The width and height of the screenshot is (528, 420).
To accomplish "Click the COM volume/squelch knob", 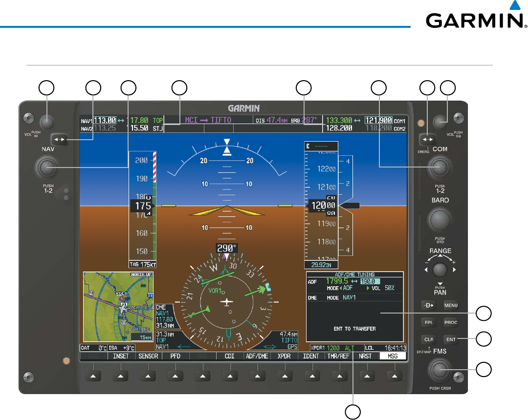I will click(x=440, y=122).
